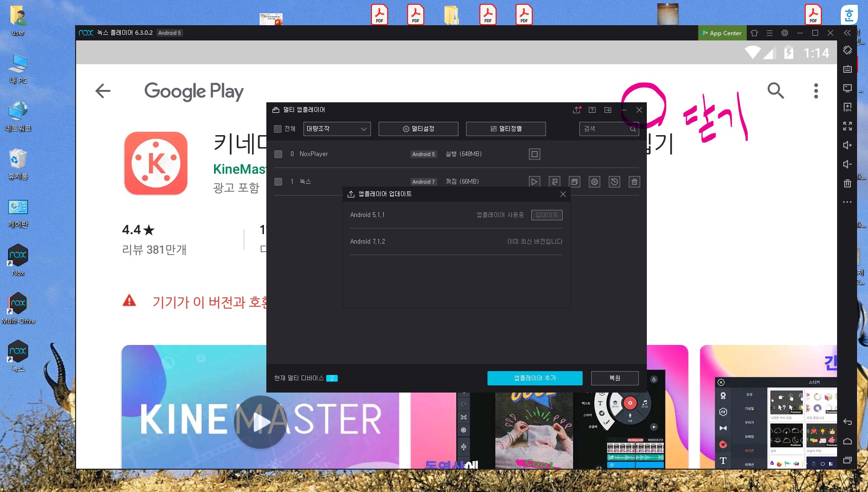Click the 앱플레이어 추가 button
Screen dimensions: 868x492
535,378
